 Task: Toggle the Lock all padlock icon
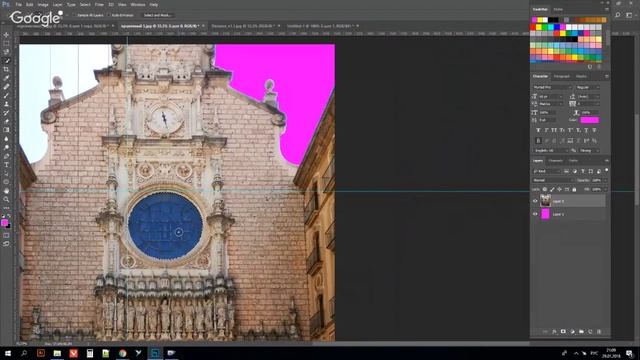pos(574,189)
